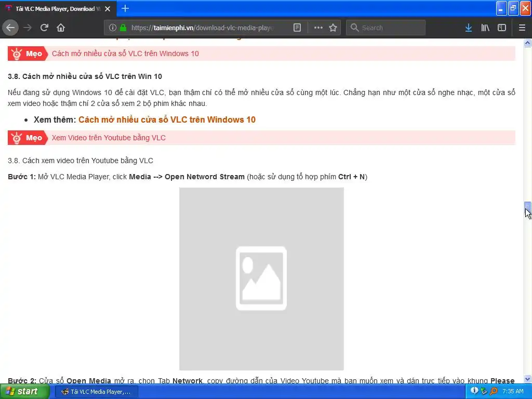This screenshot has height=399, width=532.
Task: Click the placeholder image thumbnail
Action: coord(261,279)
